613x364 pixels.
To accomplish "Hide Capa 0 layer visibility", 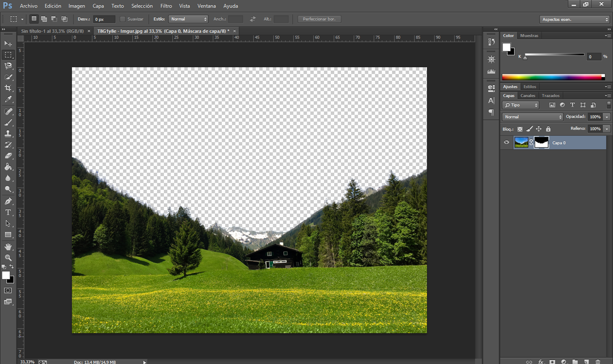I will point(506,142).
